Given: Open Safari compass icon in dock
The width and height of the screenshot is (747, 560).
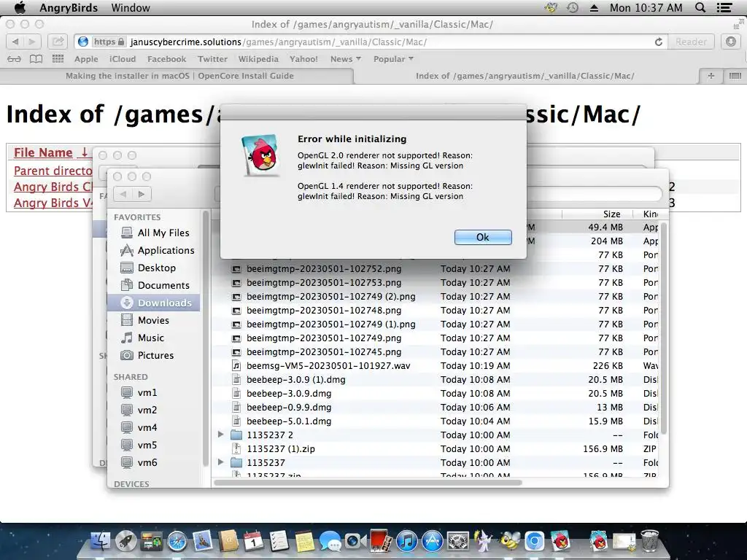Looking at the screenshot, I should [x=177, y=542].
